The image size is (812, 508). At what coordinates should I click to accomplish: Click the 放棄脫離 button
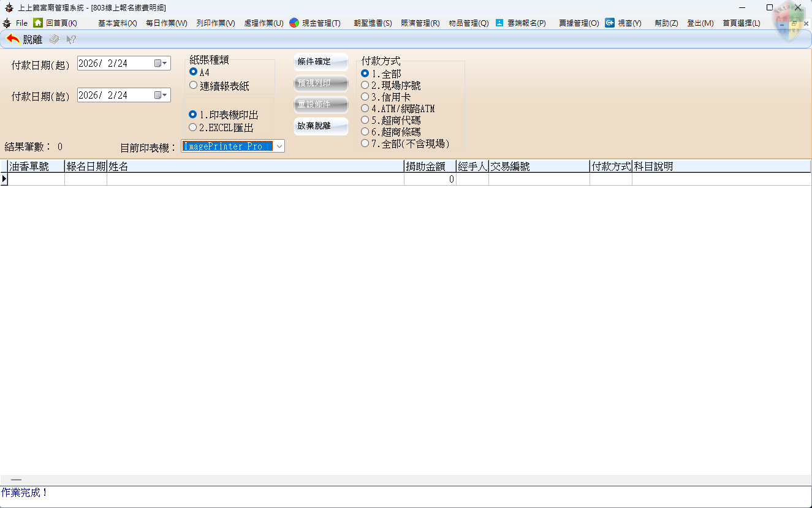pyautogui.click(x=321, y=126)
